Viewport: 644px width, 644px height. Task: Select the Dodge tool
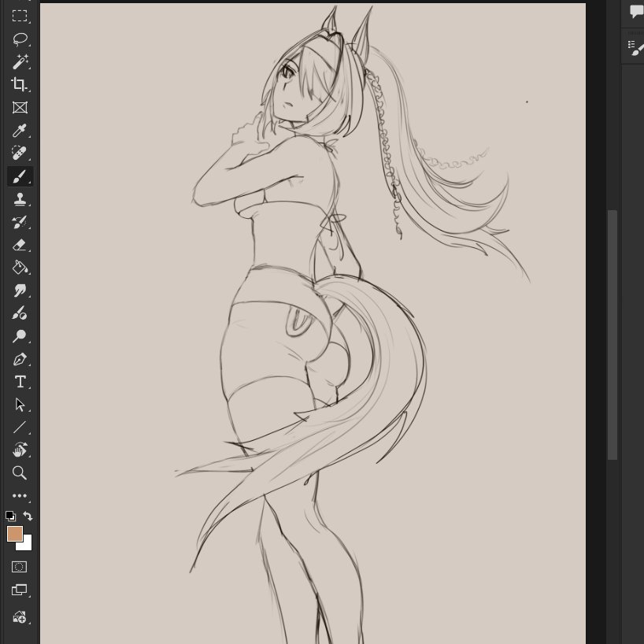(x=20, y=336)
